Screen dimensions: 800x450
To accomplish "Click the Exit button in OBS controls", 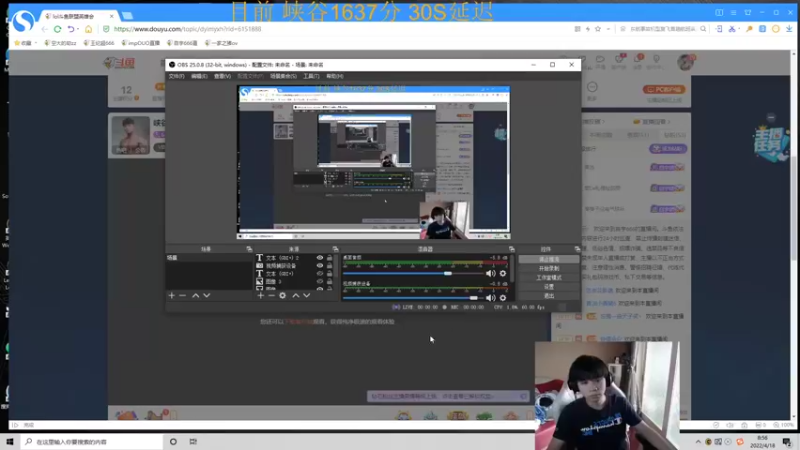I will pos(549,296).
